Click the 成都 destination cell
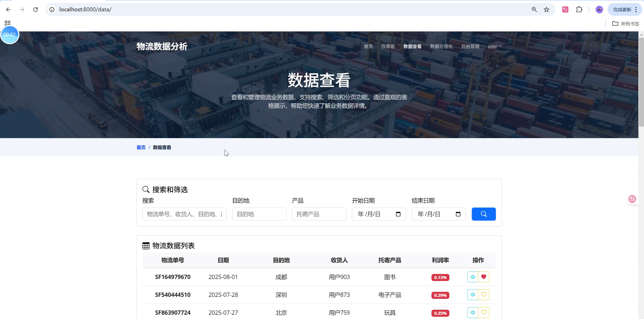The height and width of the screenshot is (319, 644). click(x=281, y=277)
